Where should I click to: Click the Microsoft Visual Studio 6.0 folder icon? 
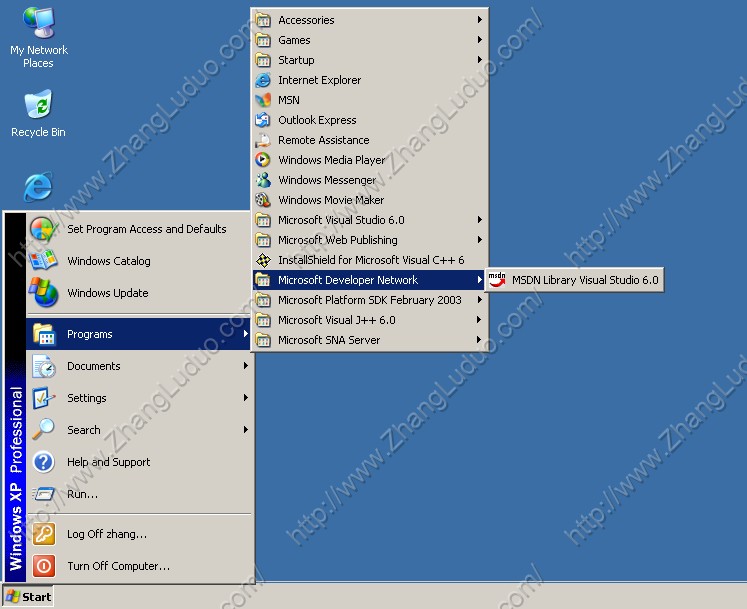263,220
